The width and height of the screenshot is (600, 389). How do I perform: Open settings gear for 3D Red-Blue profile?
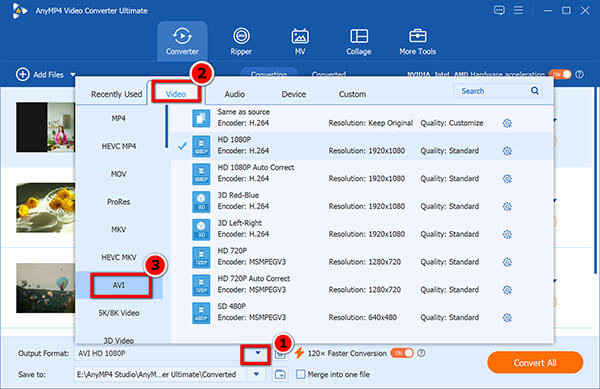(x=507, y=207)
